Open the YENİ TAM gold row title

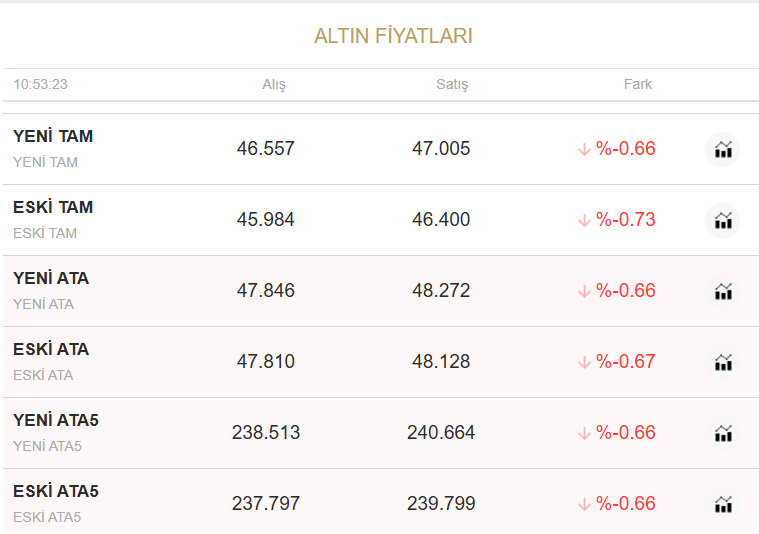click(53, 136)
